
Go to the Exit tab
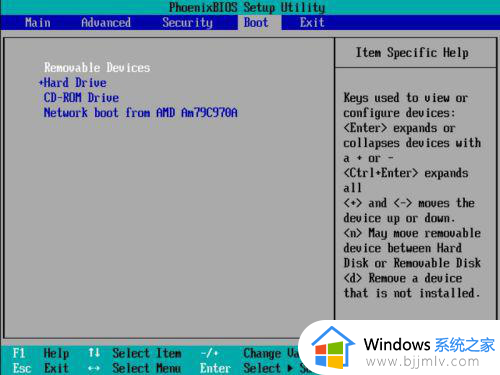coord(312,23)
